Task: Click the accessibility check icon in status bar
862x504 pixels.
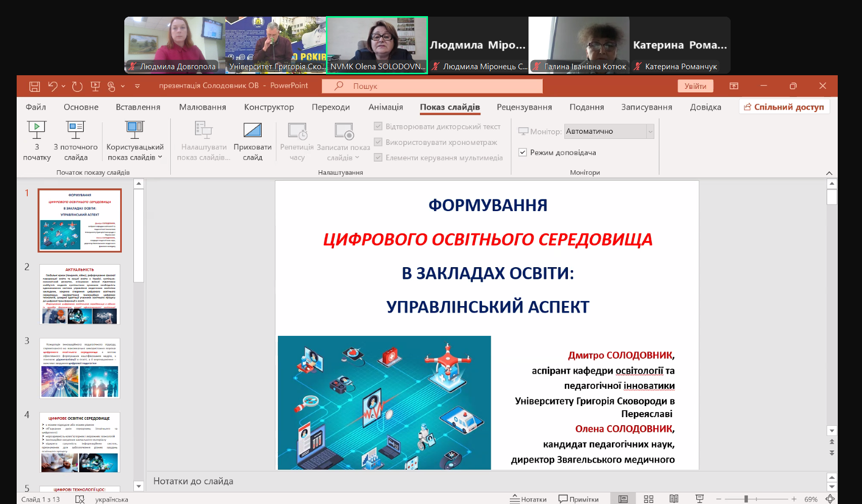Action: 80,499
